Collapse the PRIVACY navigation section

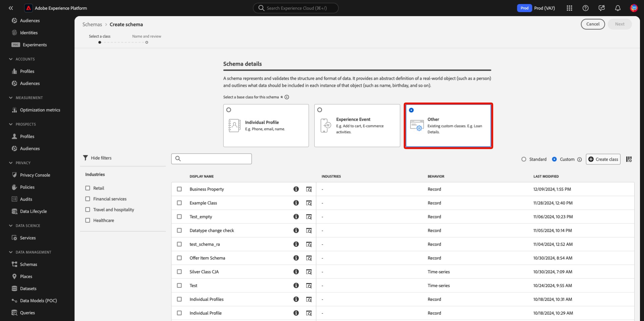click(x=11, y=163)
